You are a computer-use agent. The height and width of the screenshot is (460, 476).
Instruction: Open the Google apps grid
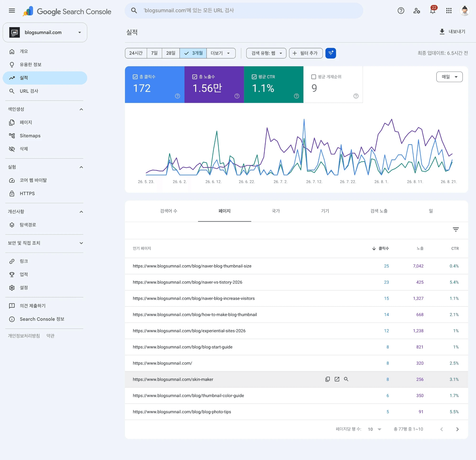[x=449, y=10]
